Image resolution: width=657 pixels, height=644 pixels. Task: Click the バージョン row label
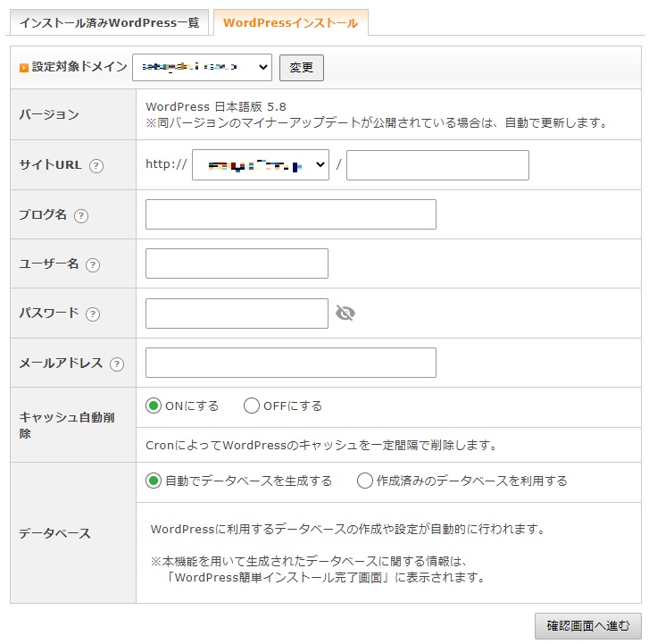(x=49, y=114)
